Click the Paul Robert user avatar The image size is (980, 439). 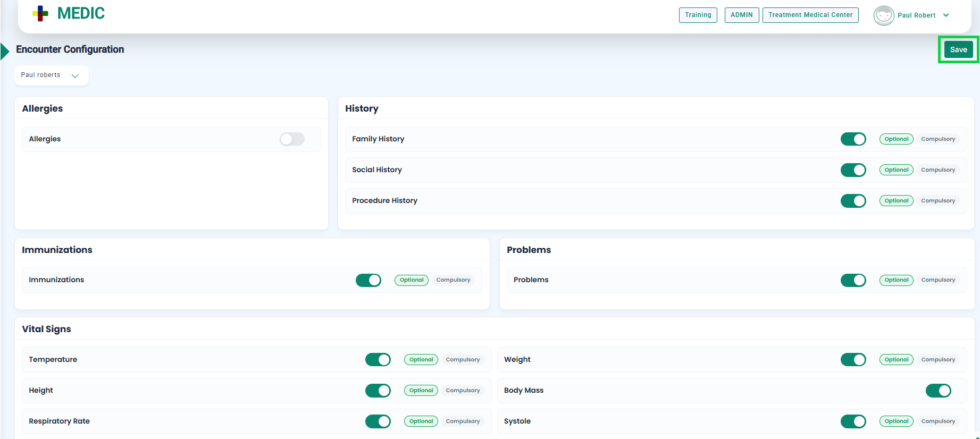coord(883,15)
